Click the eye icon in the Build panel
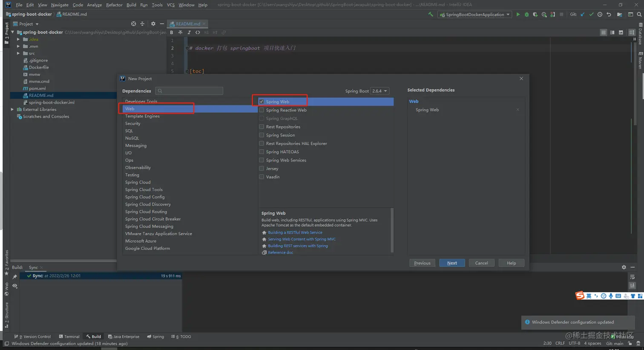This screenshot has width=644, height=350. [15, 286]
